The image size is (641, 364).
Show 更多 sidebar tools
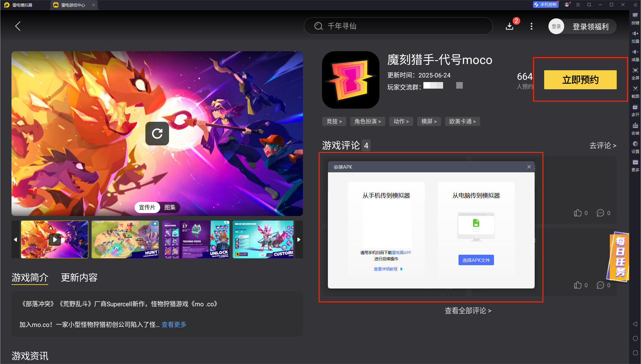click(x=635, y=165)
